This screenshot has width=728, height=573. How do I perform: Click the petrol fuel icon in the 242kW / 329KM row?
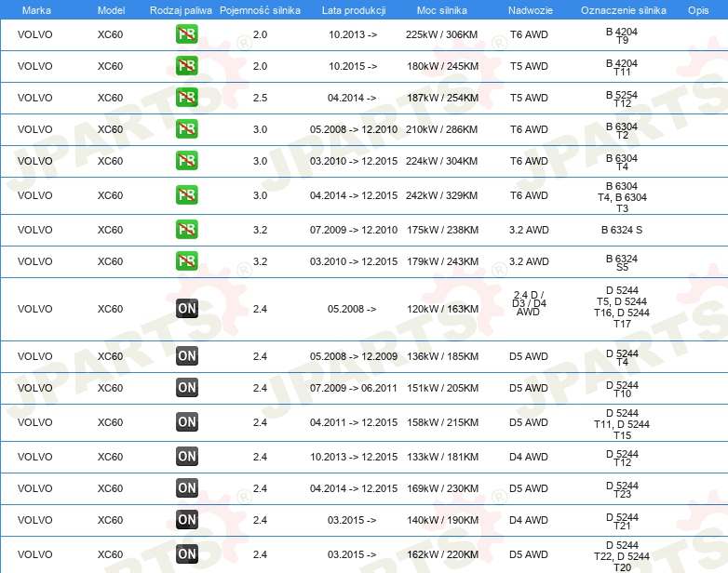coord(186,194)
